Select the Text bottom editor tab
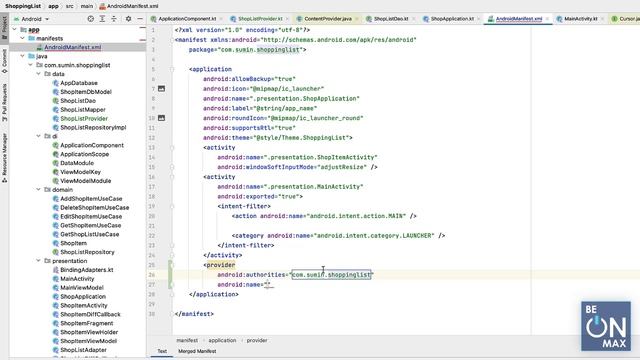This screenshot has height=360, width=640. coord(162,351)
